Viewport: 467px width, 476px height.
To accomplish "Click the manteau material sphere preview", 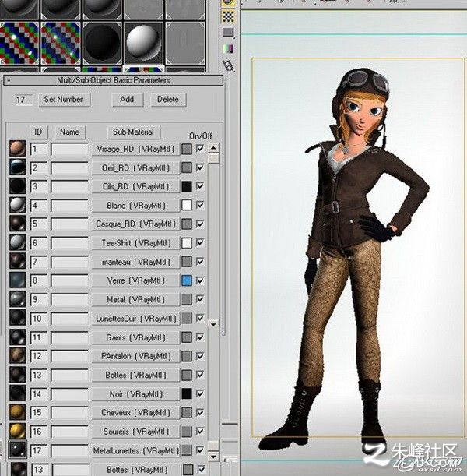I will (x=18, y=262).
